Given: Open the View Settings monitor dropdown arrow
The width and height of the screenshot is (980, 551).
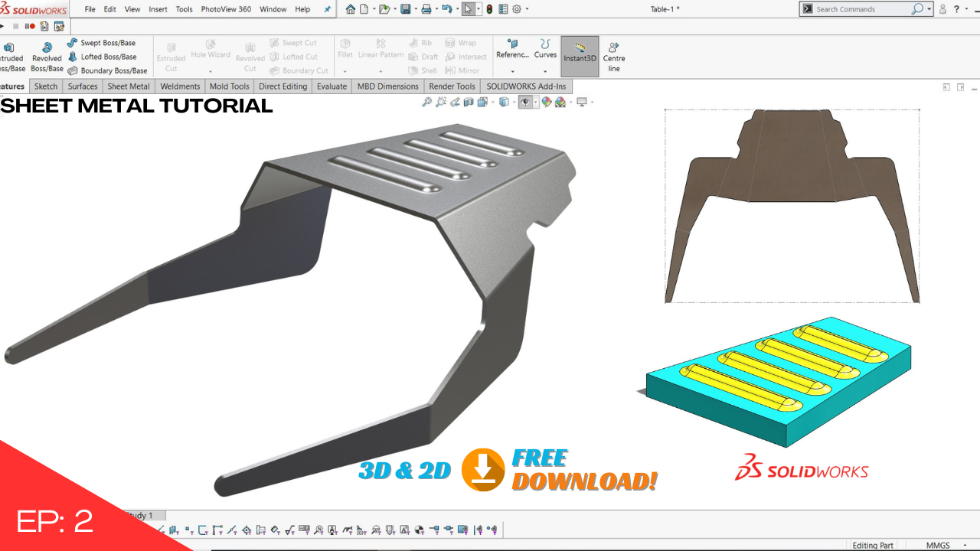Looking at the screenshot, I should (x=592, y=102).
